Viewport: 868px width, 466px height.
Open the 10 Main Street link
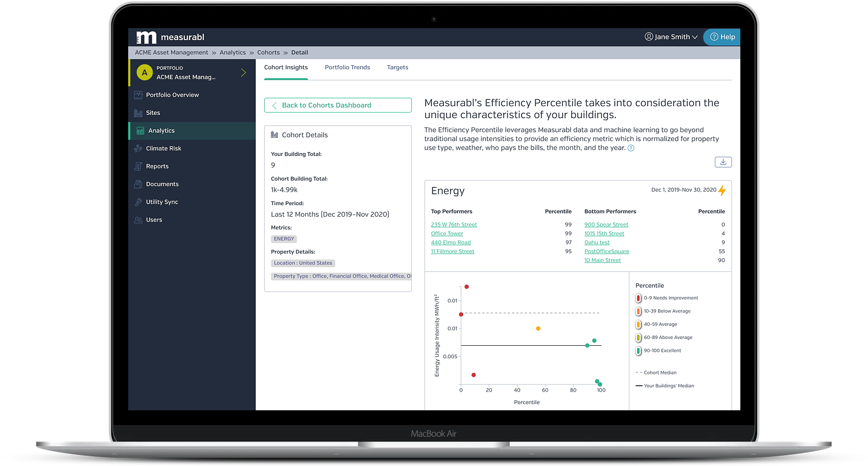603,260
